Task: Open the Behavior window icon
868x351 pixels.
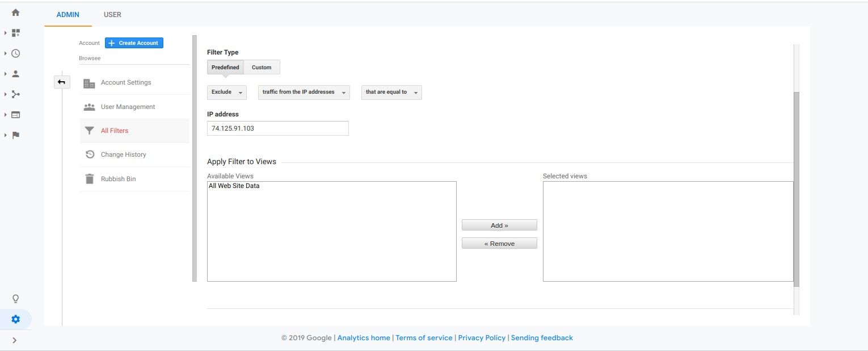Action: point(16,115)
